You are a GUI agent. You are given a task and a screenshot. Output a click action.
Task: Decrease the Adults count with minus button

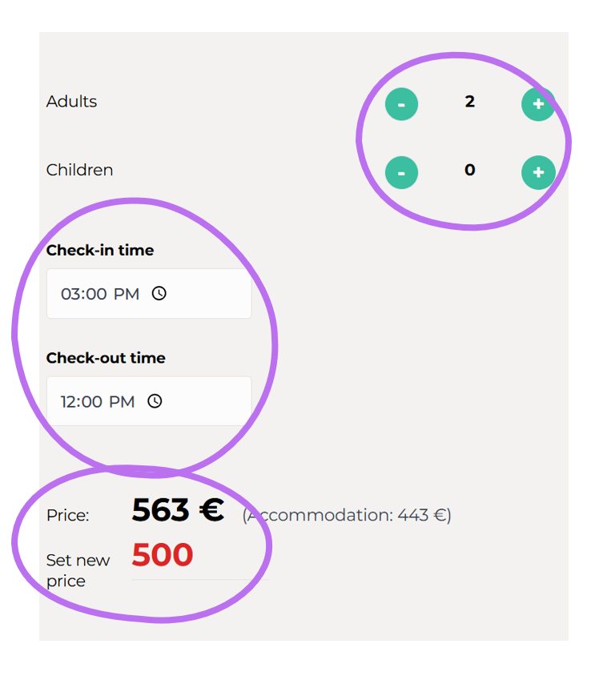[401, 104]
